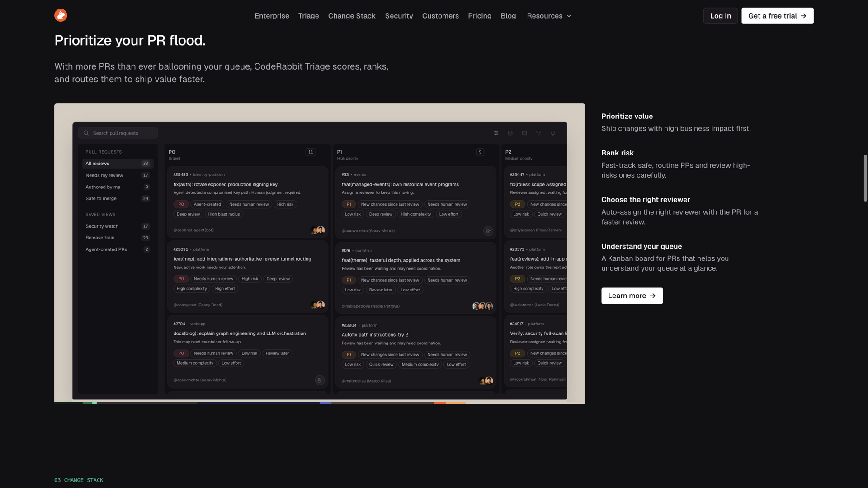Click reviewer avatars on PR #126 card
This screenshot has height=488, width=868.
pos(482,306)
